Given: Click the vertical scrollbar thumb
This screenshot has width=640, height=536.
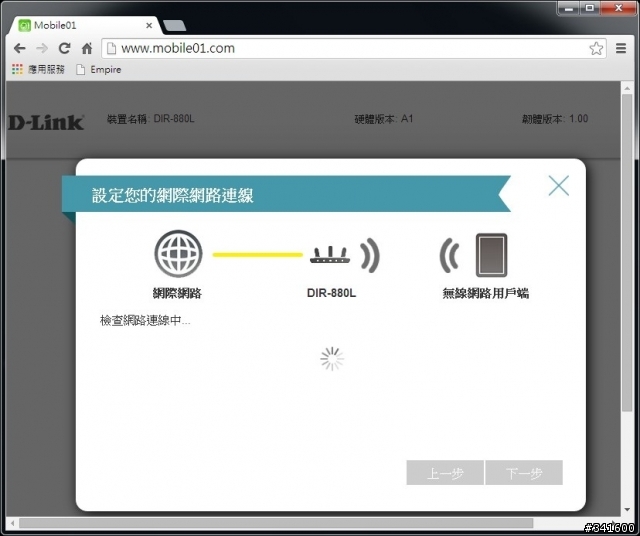Looking at the screenshot, I should [627, 252].
